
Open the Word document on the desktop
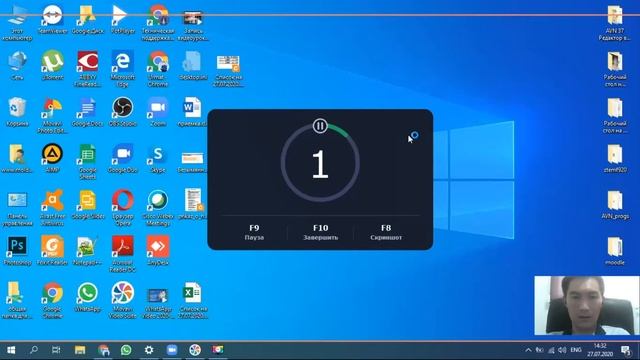[193, 111]
